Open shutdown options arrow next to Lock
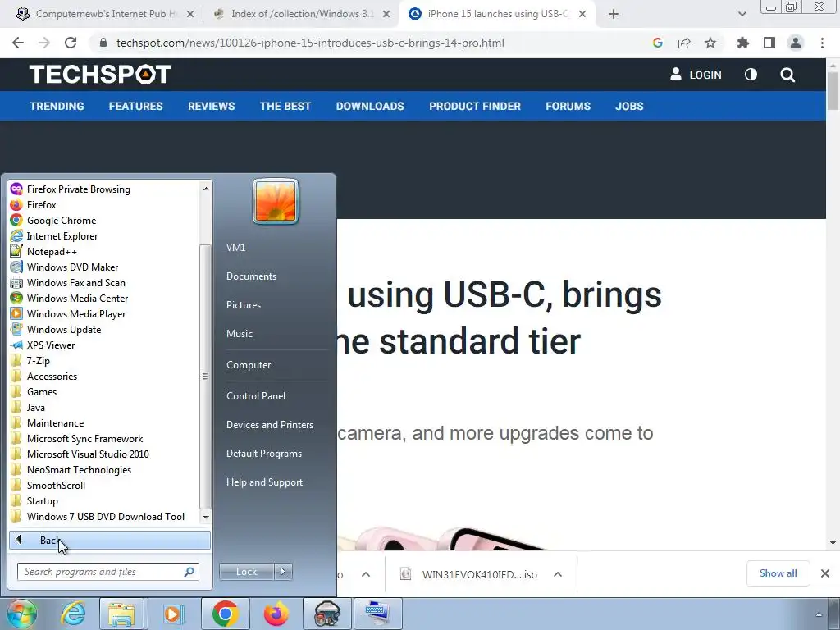The image size is (840, 630). (x=283, y=572)
